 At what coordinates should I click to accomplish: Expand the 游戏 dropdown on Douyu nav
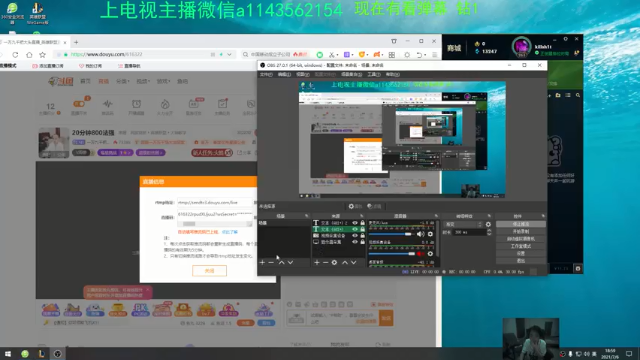pyautogui.click(x=163, y=81)
